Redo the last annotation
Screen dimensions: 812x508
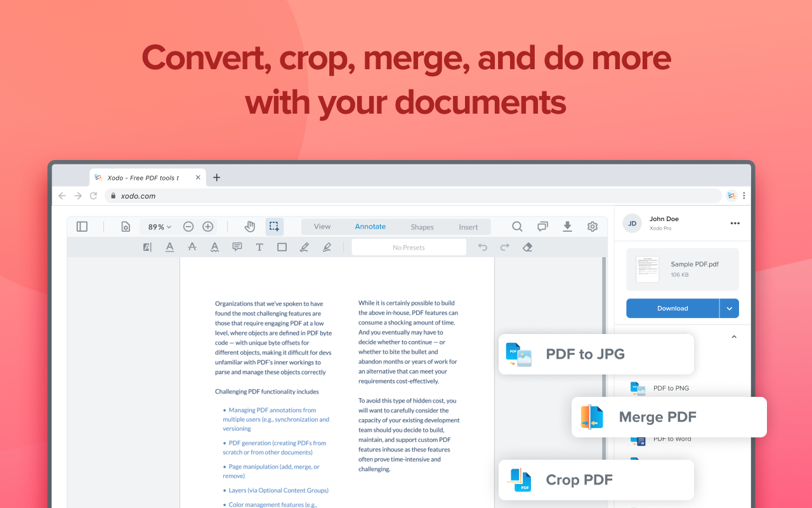tap(505, 247)
